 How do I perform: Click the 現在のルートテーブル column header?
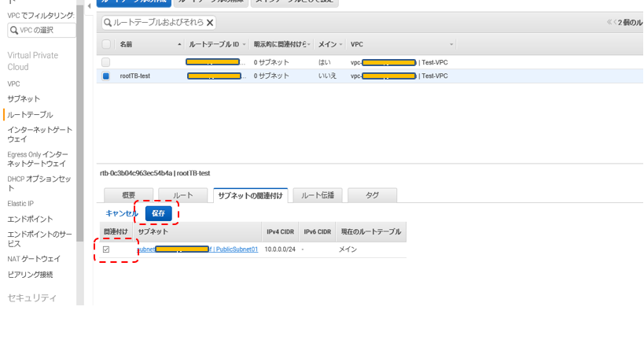[371, 231]
